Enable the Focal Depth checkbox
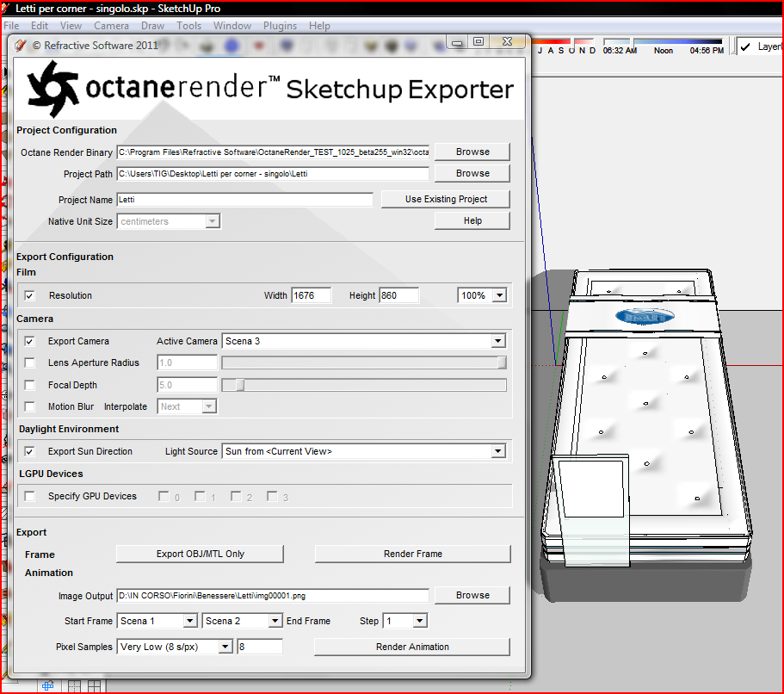The image size is (784, 694). (x=29, y=385)
